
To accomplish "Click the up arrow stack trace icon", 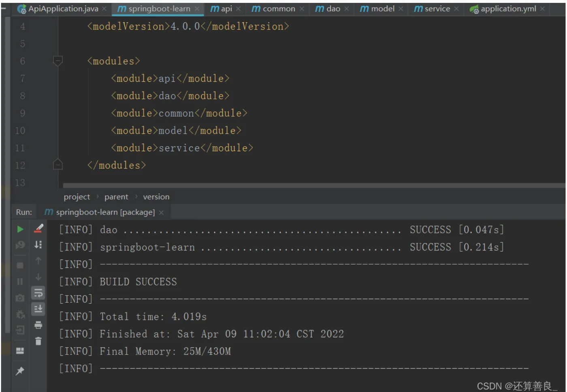I will [38, 261].
